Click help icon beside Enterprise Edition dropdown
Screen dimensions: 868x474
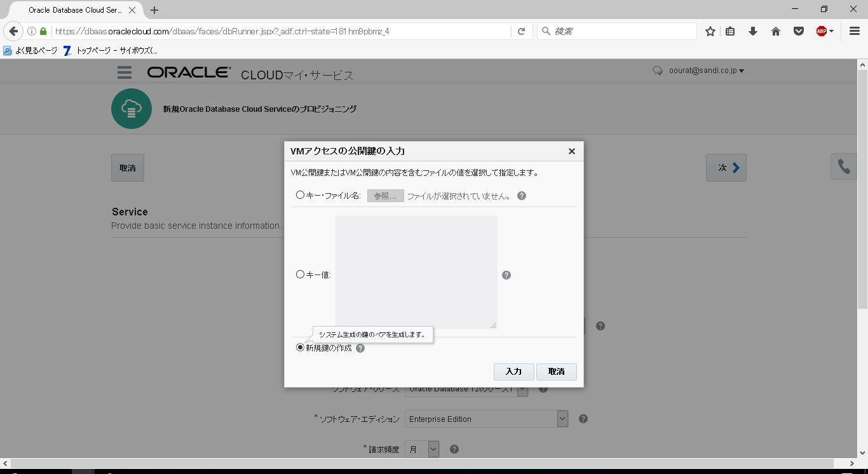pos(583,419)
